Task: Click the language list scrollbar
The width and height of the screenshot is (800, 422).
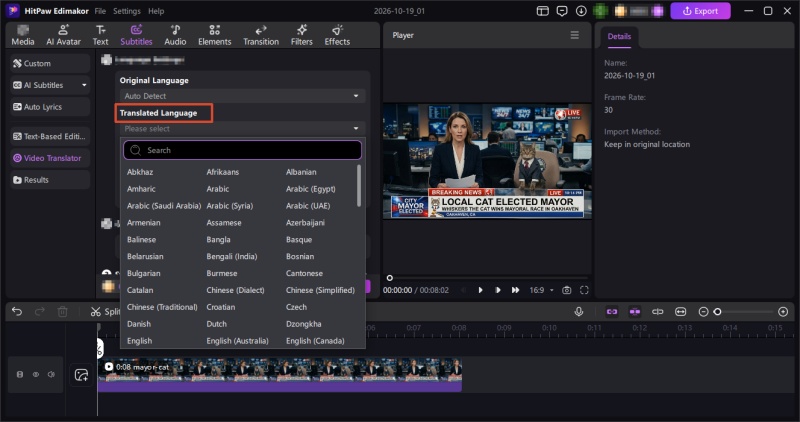Action: 359,186
